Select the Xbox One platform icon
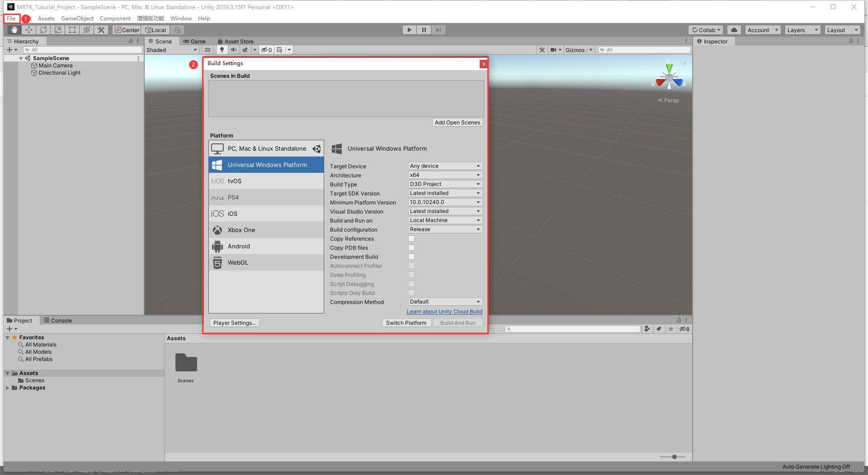 point(217,230)
